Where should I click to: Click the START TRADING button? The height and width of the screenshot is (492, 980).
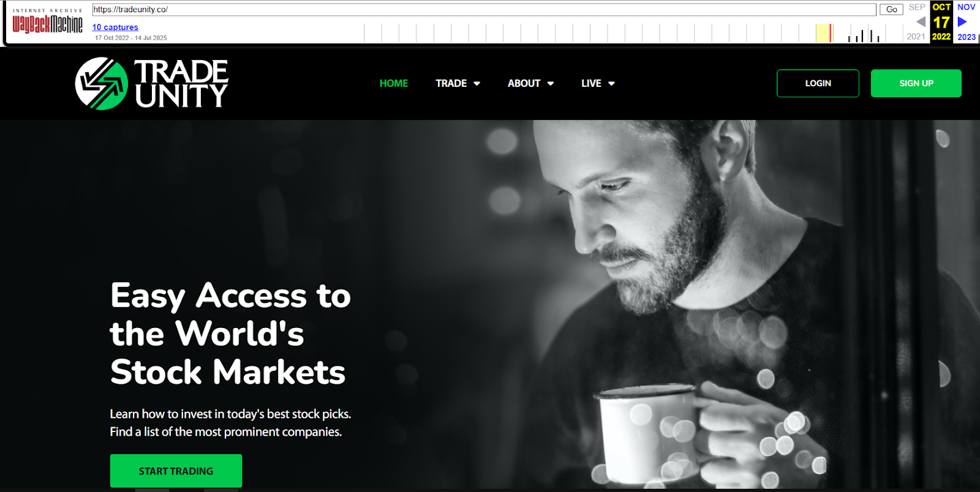pyautogui.click(x=176, y=471)
